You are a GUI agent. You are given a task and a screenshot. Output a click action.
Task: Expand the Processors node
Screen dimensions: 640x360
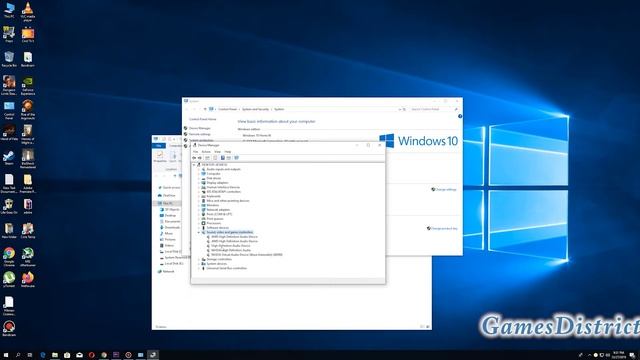[199, 223]
